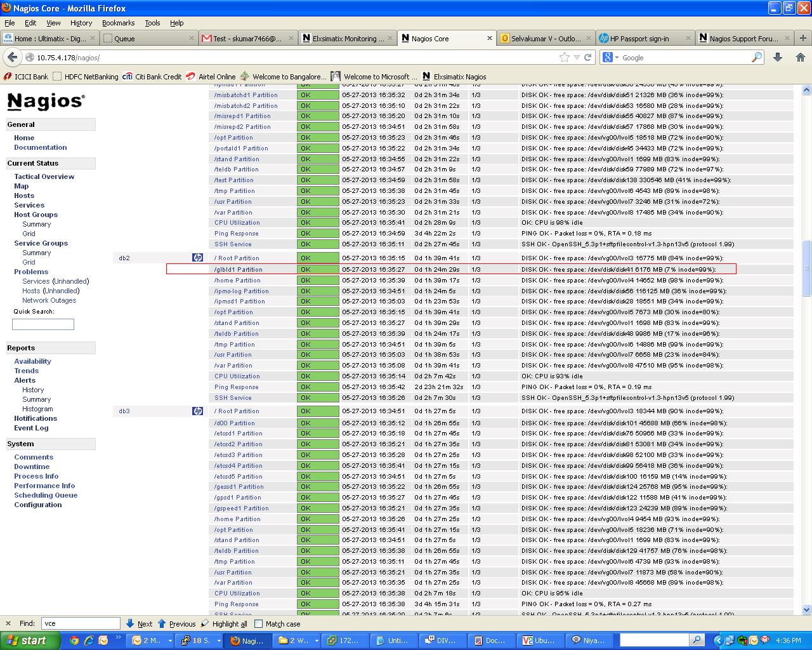Open the Firefox Downloads arrow icon
The height and width of the screenshot is (650, 812).
click(x=778, y=57)
